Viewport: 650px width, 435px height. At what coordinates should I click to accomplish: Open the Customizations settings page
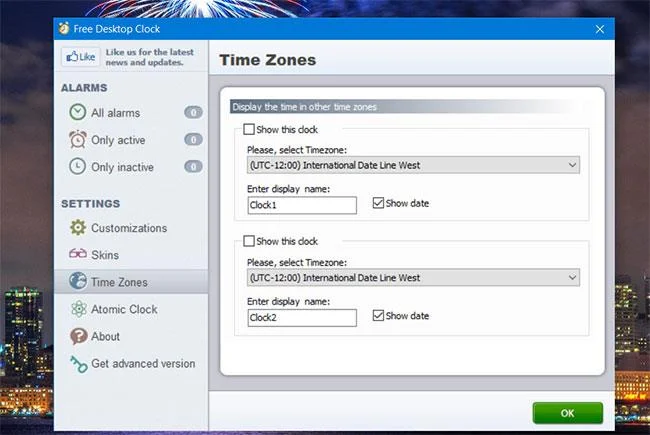(x=131, y=228)
